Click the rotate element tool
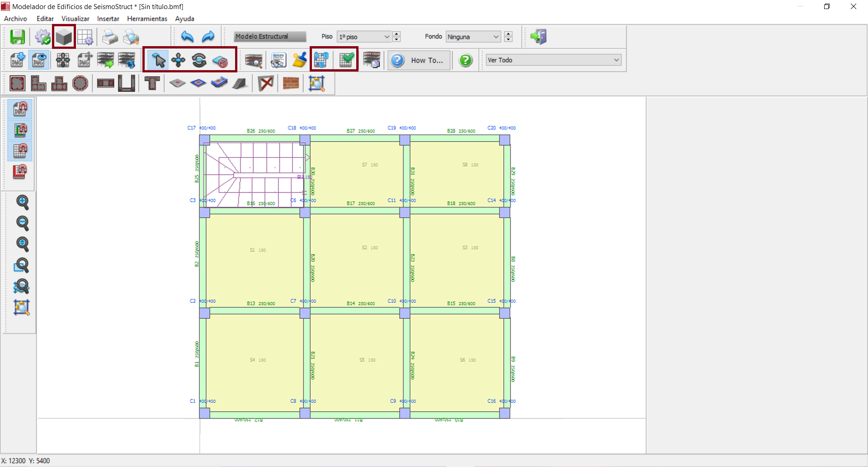Image resolution: width=868 pixels, height=467 pixels. 199,60
